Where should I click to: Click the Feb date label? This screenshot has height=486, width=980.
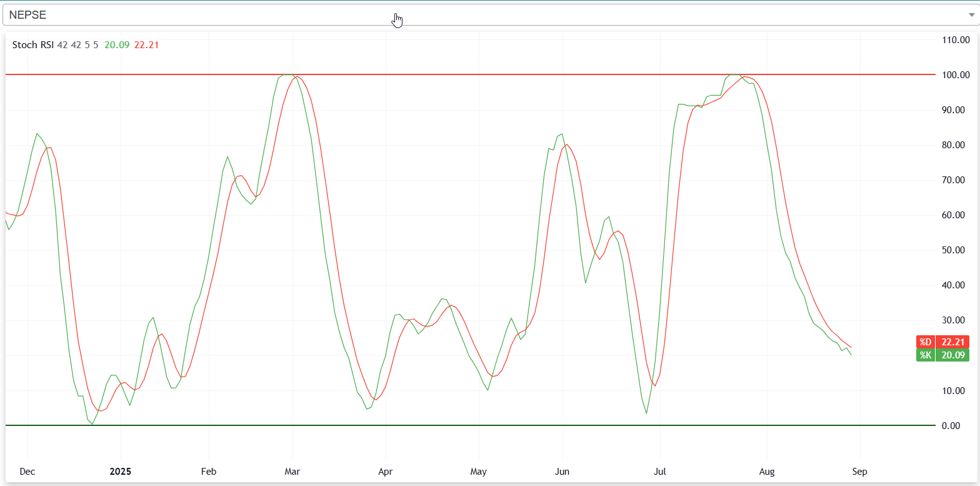pos(209,472)
